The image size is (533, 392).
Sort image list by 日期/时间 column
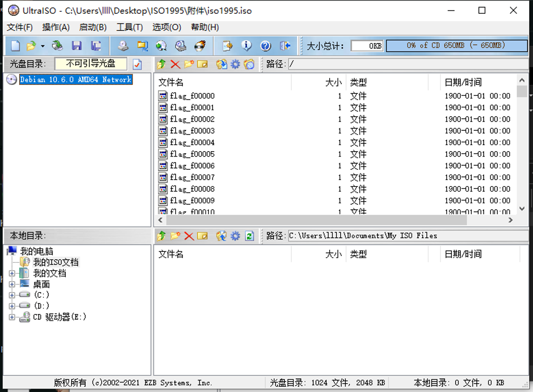(x=479, y=82)
